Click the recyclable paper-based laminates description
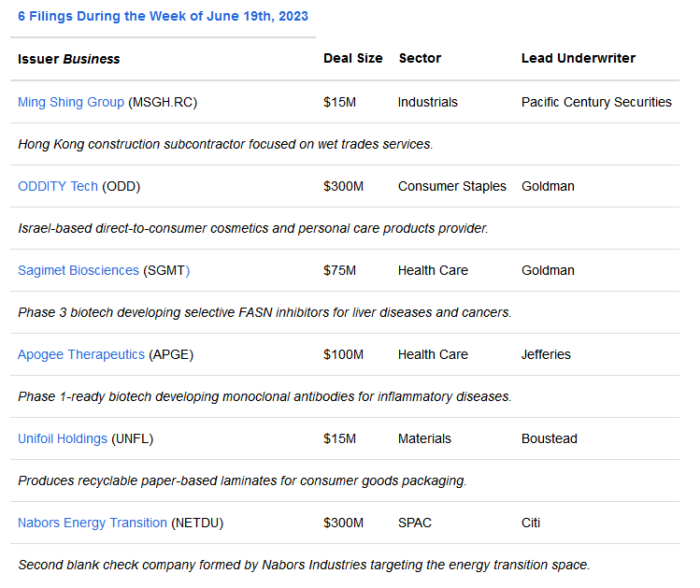 click(242, 480)
